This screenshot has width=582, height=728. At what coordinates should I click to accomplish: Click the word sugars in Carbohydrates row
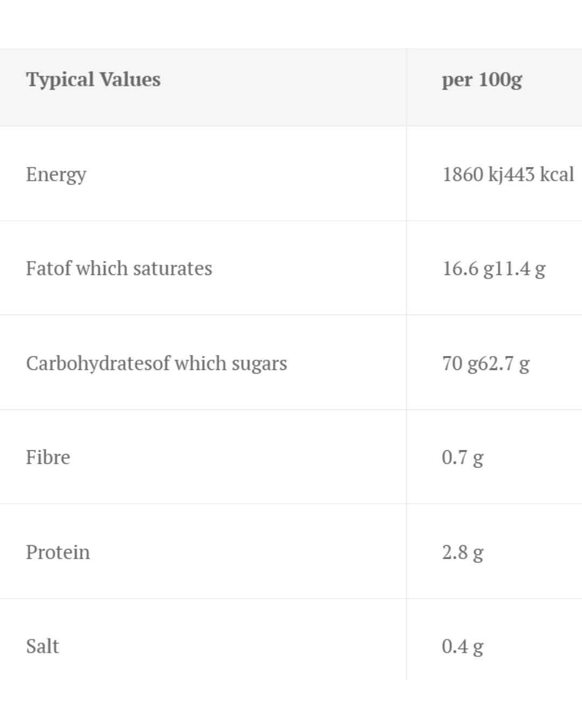[259, 363]
